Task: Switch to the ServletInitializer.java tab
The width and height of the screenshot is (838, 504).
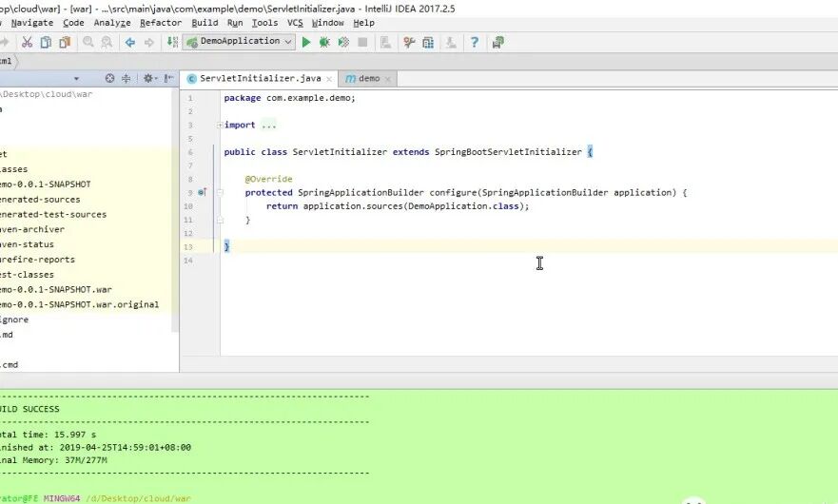Action: pos(259,79)
